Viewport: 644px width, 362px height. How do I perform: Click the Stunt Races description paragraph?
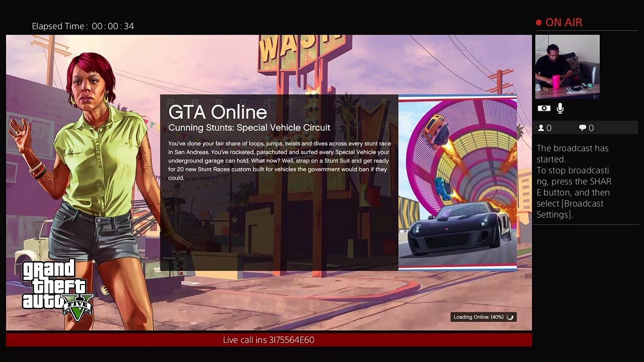(x=279, y=160)
